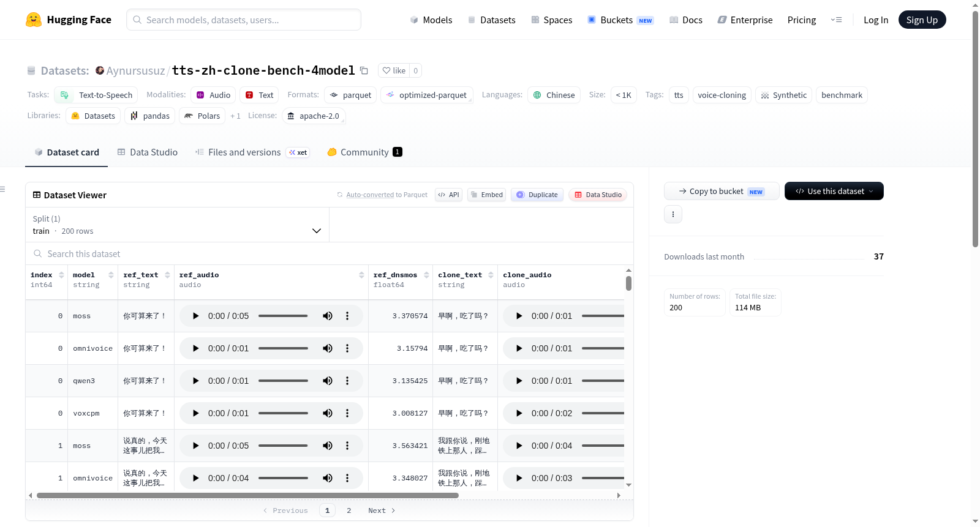This screenshot has width=980, height=527.
Task: Click the Log In link
Action: [x=876, y=20]
